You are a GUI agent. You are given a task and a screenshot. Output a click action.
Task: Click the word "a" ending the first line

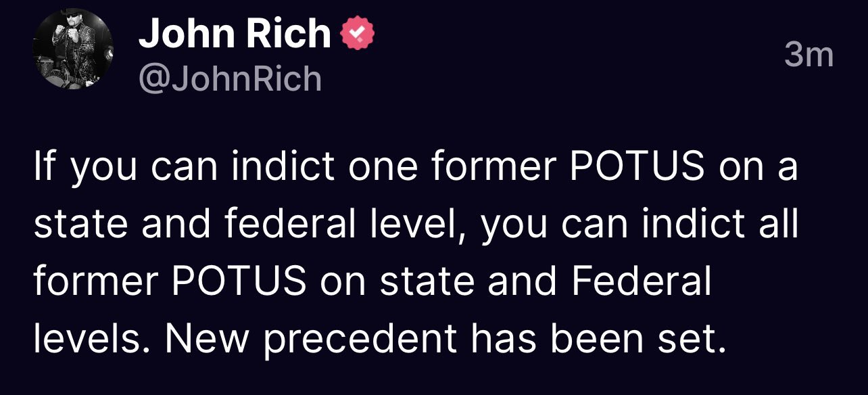(x=786, y=168)
